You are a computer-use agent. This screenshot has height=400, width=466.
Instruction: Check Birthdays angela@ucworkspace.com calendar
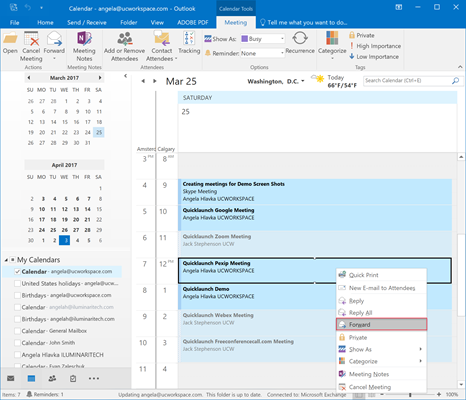coord(18,295)
